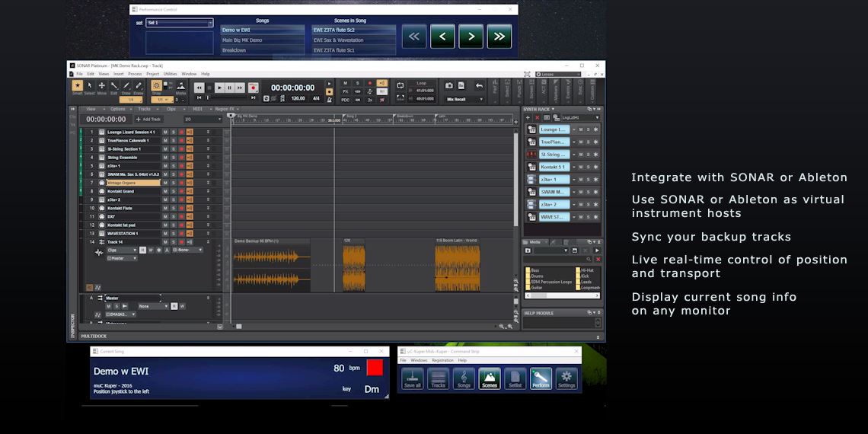Open the Insert menu in SONAR
This screenshot has height=434, width=868.
(x=119, y=74)
